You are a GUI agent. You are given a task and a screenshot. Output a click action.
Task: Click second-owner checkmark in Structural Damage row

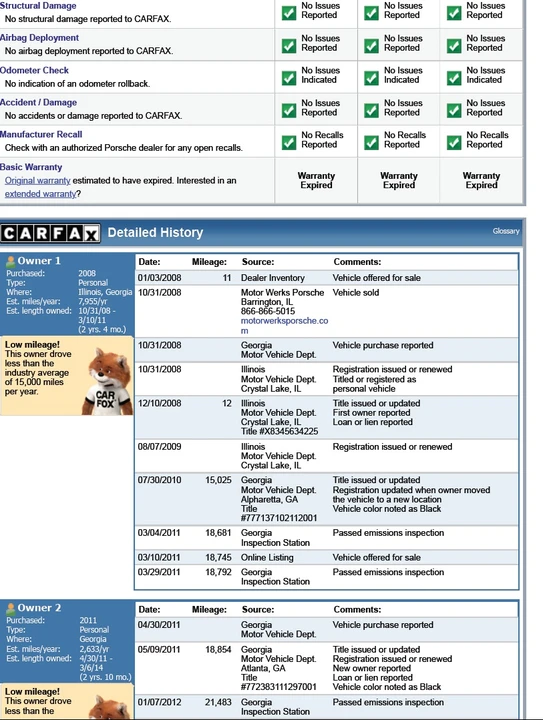[371, 13]
